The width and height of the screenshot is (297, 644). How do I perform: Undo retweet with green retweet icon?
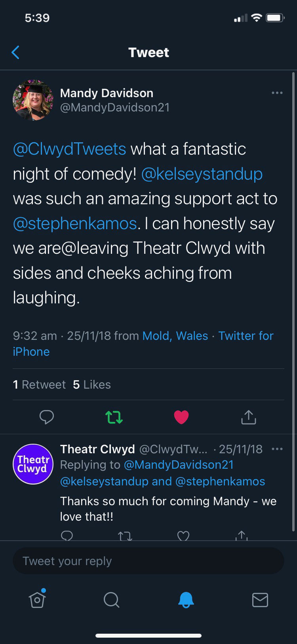[114, 417]
